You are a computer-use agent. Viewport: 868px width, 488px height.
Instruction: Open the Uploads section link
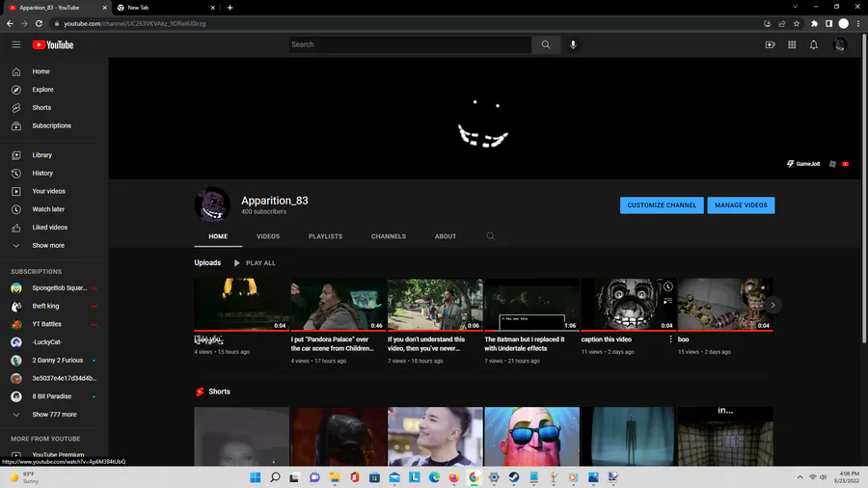click(207, 263)
